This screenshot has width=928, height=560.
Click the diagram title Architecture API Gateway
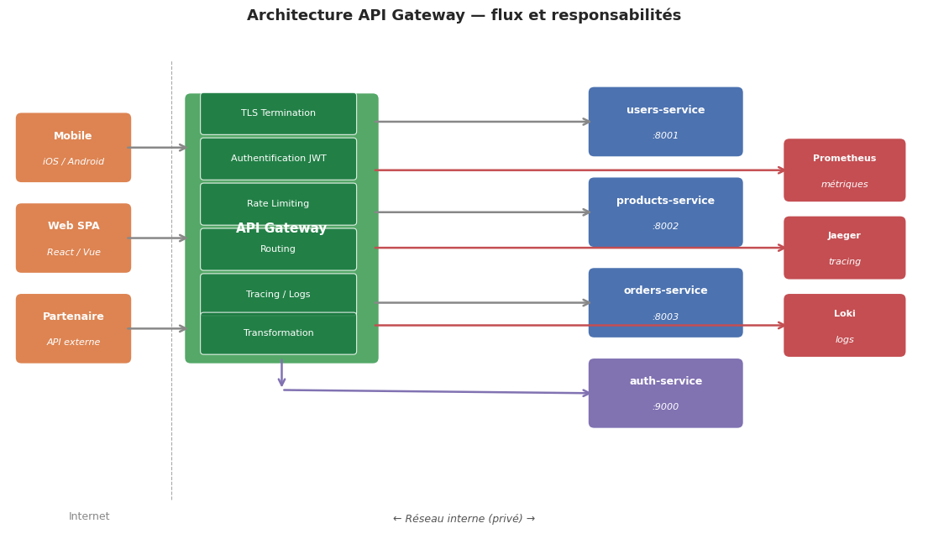pyautogui.click(x=464, y=16)
